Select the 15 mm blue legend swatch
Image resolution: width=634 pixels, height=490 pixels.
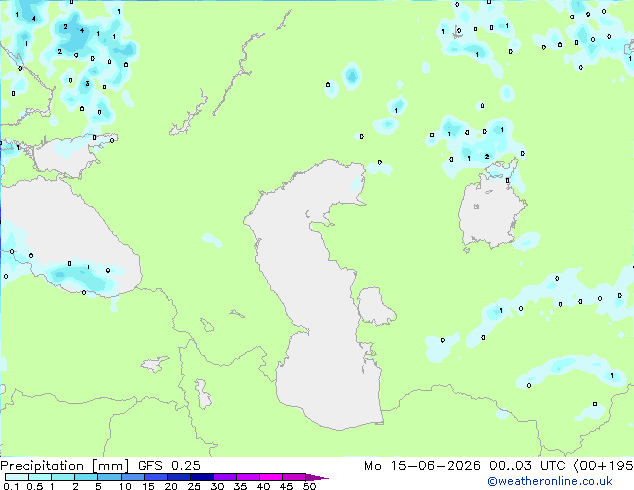click(x=156, y=477)
